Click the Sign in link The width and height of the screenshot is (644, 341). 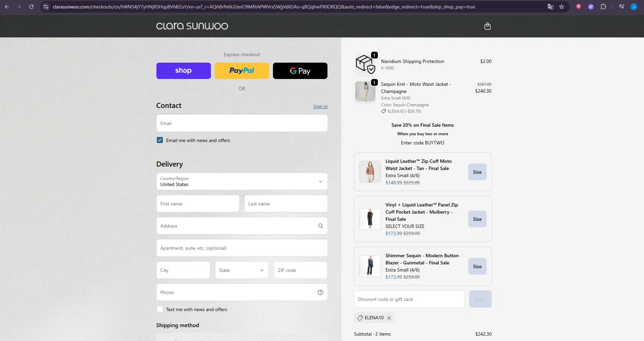tap(320, 107)
